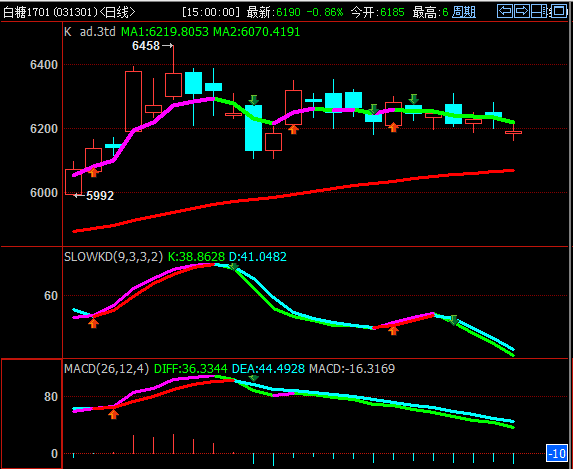The width and height of the screenshot is (573, 469).
Task: Toggle the split panel layout icon
Action: pos(539,11)
